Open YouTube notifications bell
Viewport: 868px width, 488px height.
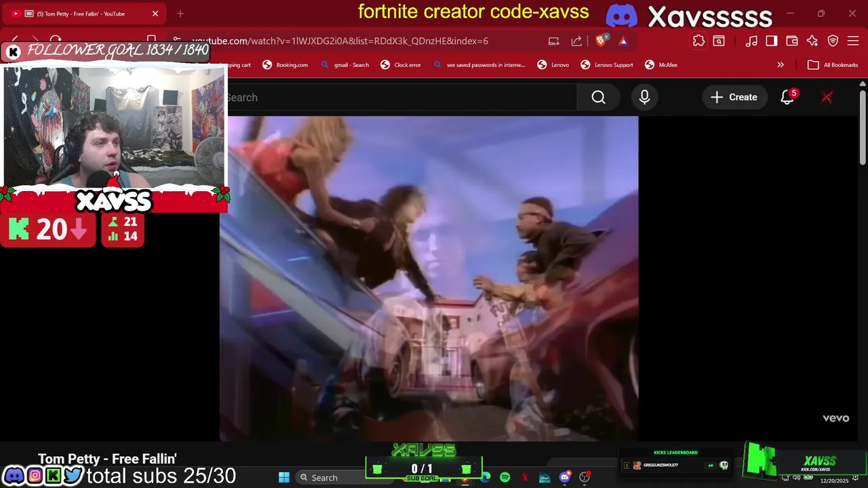(787, 98)
